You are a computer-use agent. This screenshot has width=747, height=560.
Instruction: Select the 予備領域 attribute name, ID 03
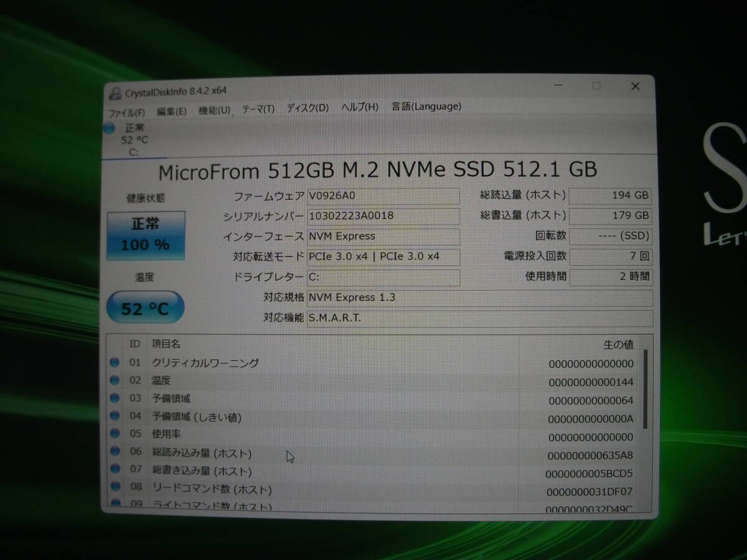pos(171,399)
